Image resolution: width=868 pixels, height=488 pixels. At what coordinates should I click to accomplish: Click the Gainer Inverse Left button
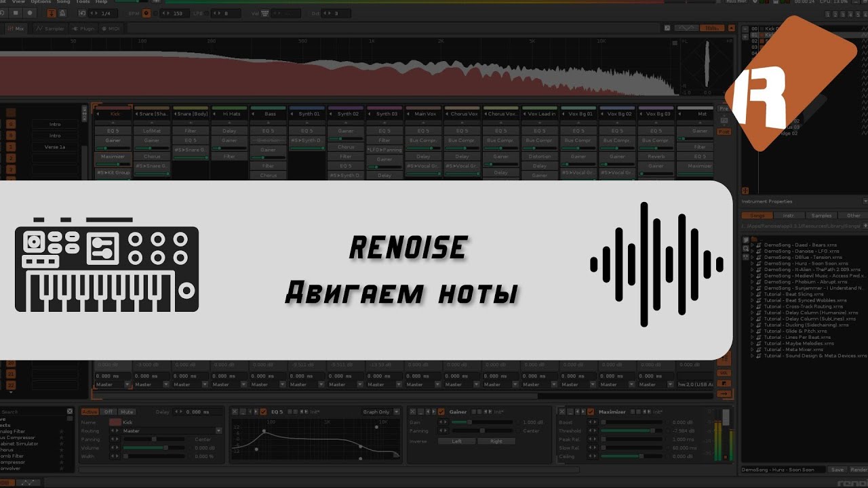[456, 441]
